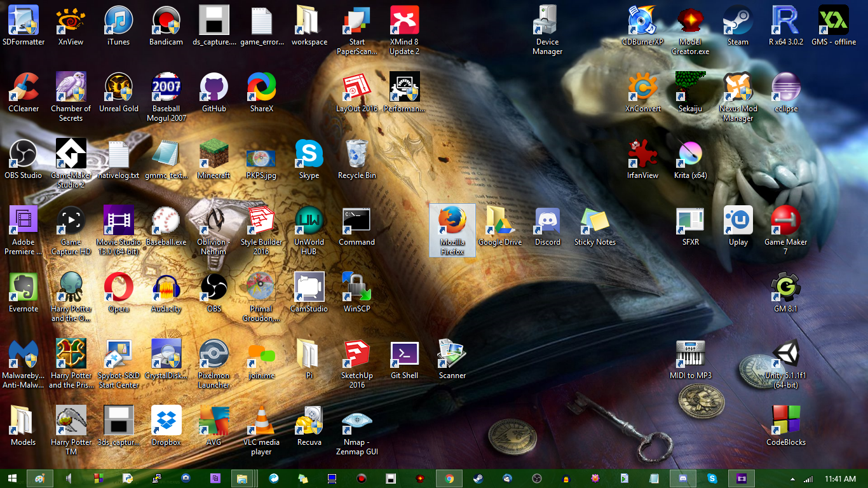
Task: Open the Discord desktop shortcut
Action: pyautogui.click(x=547, y=221)
